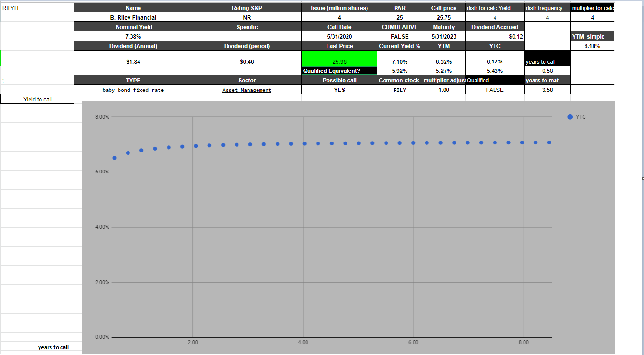Viewport: 644px width, 355px height.
Task: Select the YTM simple header cell
Action: 592,36
